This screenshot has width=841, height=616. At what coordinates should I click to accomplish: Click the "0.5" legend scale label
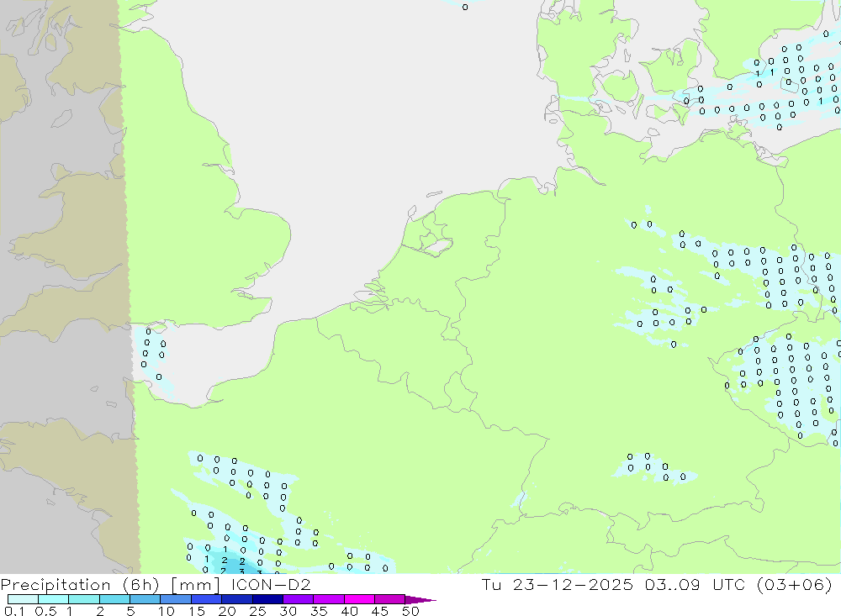point(45,611)
